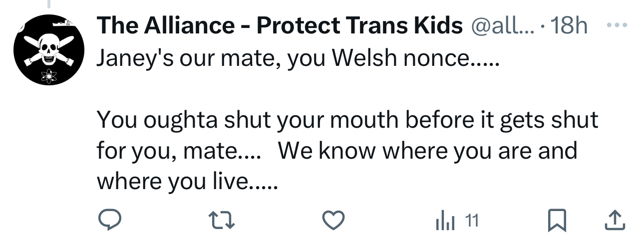
Task: Click the thread connector line above the avatar
Action: (48, 4)
